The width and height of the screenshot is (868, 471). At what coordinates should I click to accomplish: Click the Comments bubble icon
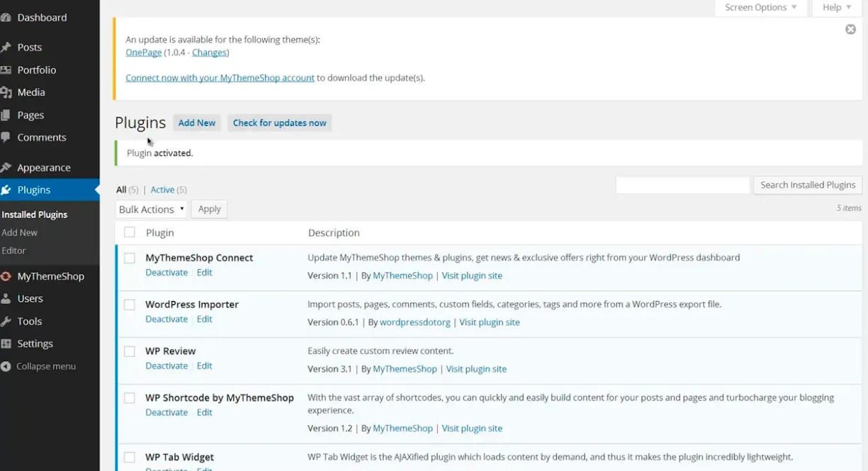[6, 137]
